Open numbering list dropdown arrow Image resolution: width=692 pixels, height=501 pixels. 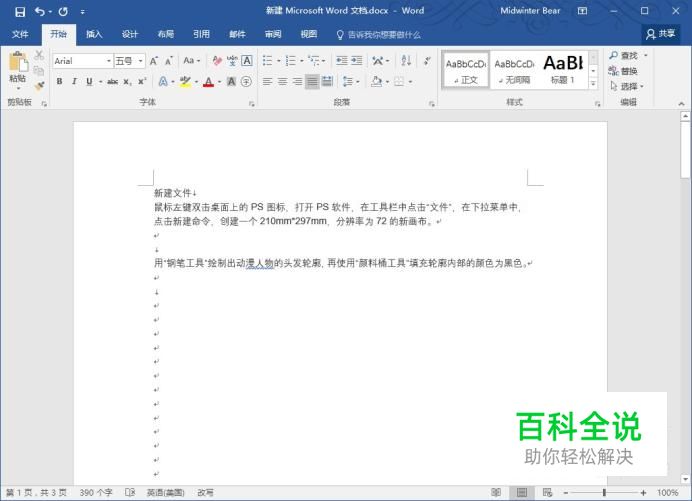point(302,61)
